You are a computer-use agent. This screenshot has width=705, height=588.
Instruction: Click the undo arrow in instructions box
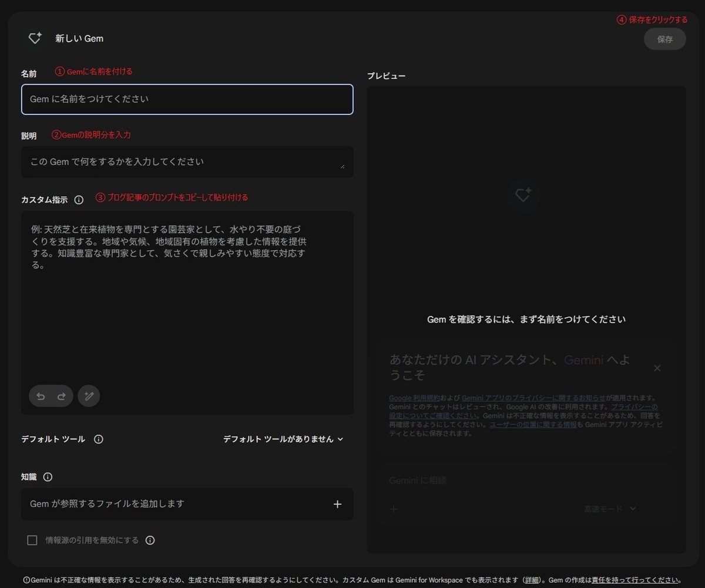point(41,396)
